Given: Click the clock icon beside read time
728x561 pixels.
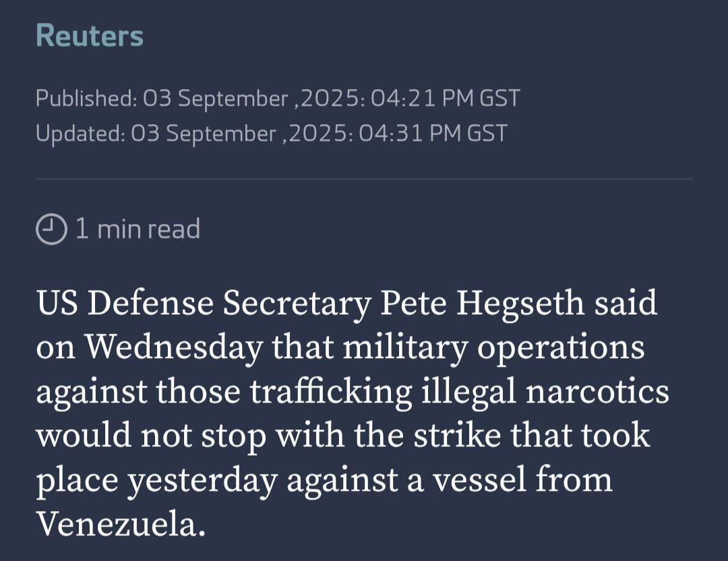Looking at the screenshot, I should [x=51, y=230].
